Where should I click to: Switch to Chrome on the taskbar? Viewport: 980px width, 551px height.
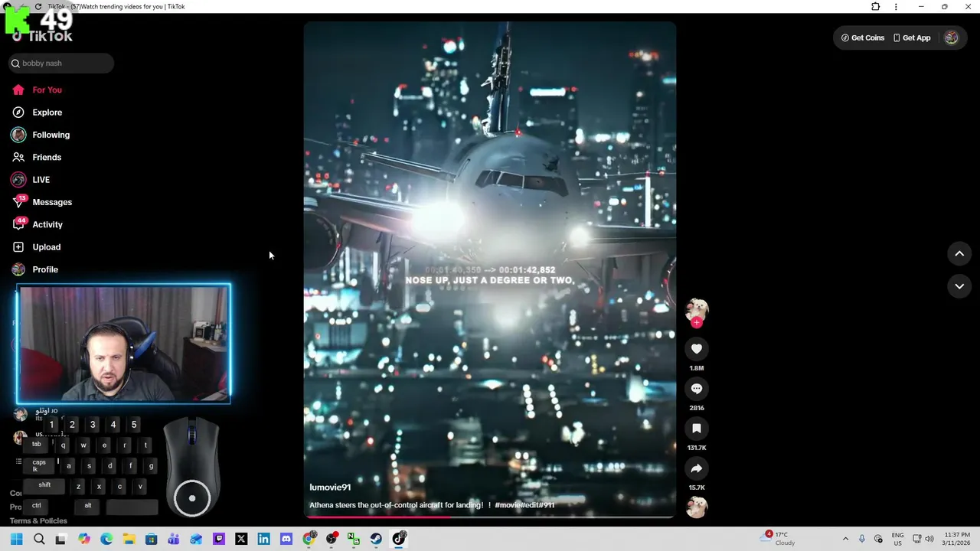pos(309,540)
